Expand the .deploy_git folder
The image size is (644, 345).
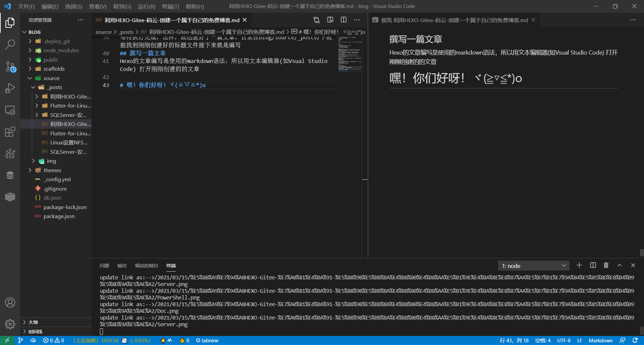(56, 41)
